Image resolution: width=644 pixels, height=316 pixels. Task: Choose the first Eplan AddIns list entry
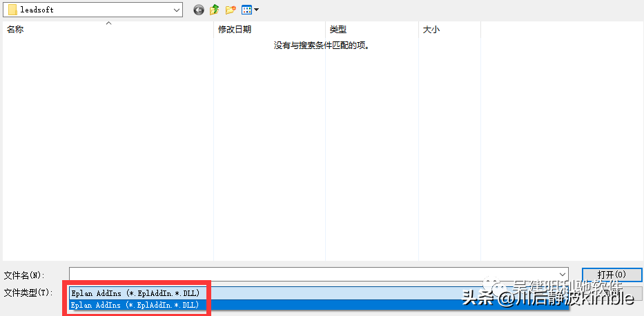pyautogui.click(x=135, y=293)
